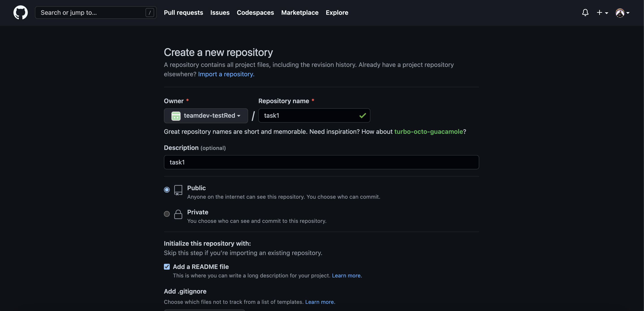Select the Private visibility option
644x311 pixels.
167,214
